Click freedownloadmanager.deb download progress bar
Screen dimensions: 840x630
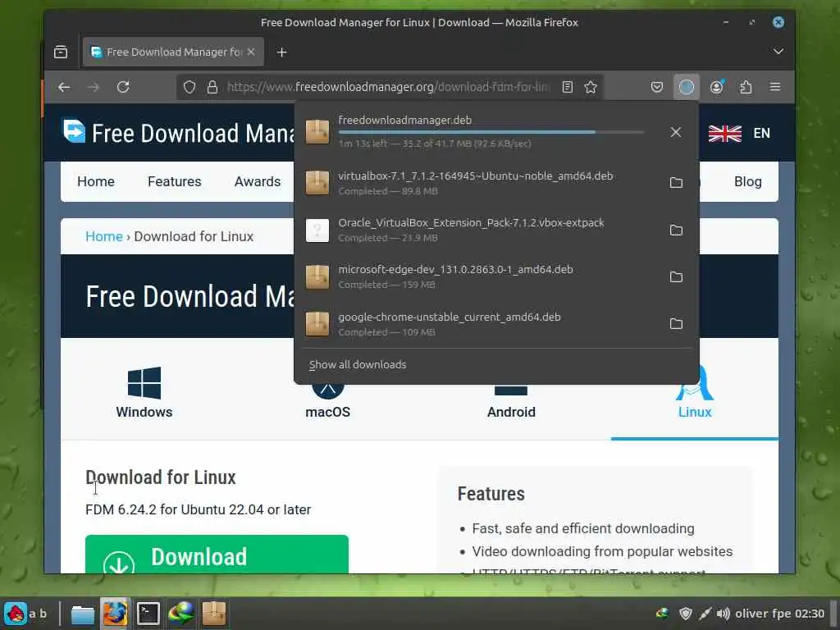tap(491, 132)
